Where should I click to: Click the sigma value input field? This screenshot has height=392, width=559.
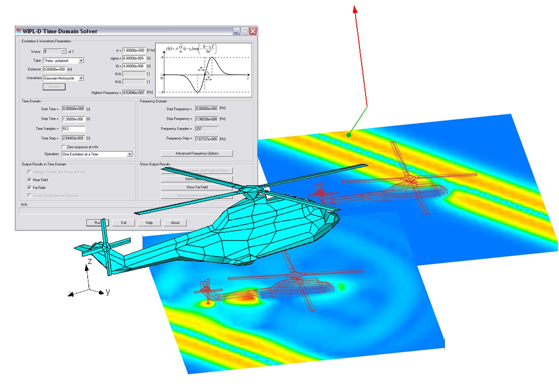coord(134,58)
